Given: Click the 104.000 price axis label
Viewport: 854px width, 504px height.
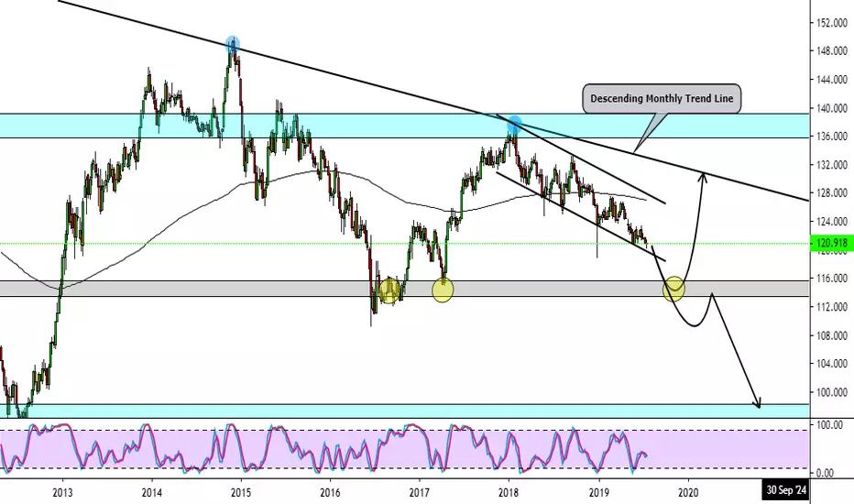Looking at the screenshot, I should tap(832, 364).
